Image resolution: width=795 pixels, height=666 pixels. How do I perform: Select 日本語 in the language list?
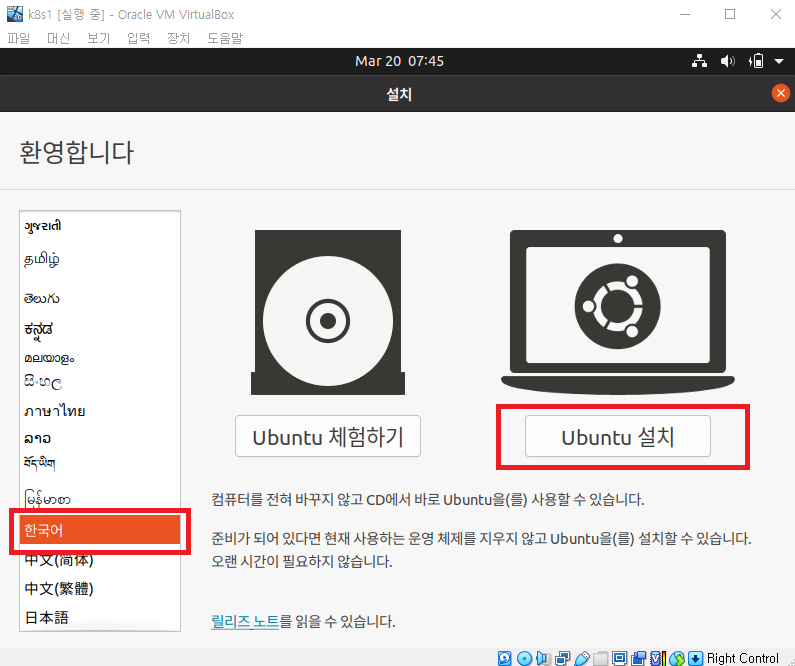tap(100, 617)
